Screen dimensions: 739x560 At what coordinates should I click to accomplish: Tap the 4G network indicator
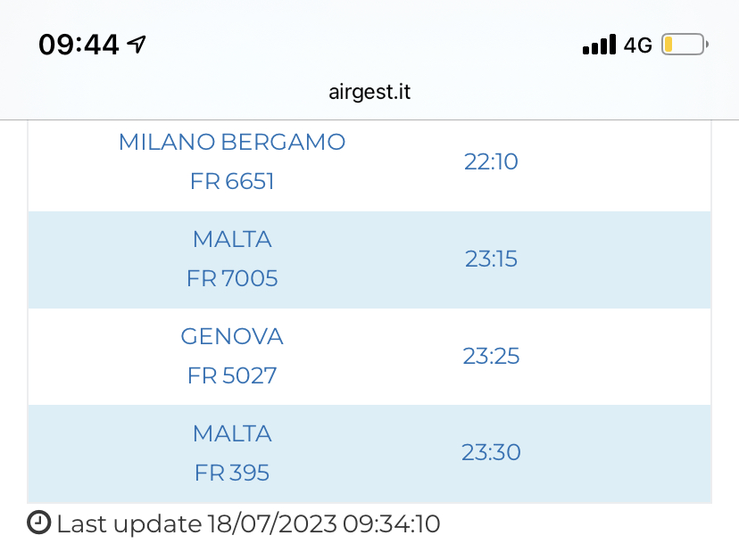638,45
